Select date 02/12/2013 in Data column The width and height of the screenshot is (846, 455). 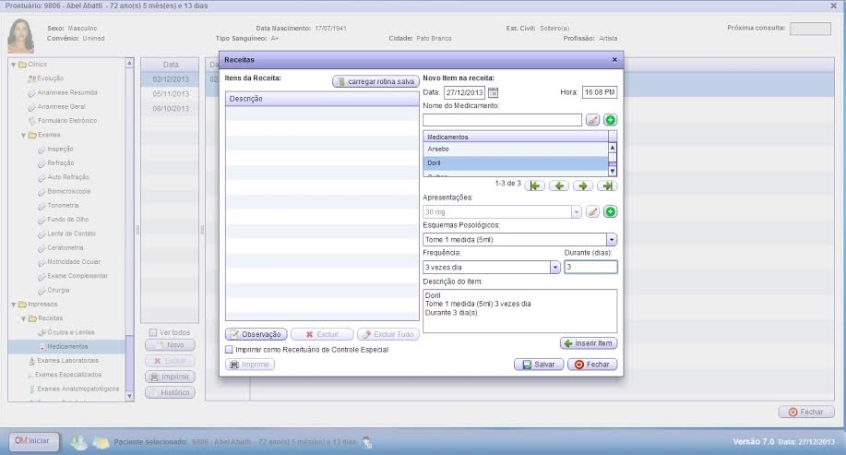point(170,79)
